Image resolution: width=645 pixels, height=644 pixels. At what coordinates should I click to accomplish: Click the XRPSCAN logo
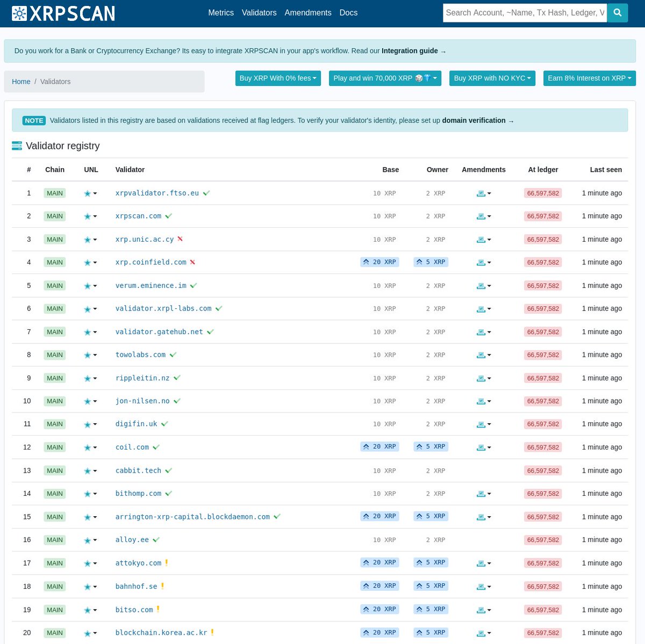pos(63,13)
